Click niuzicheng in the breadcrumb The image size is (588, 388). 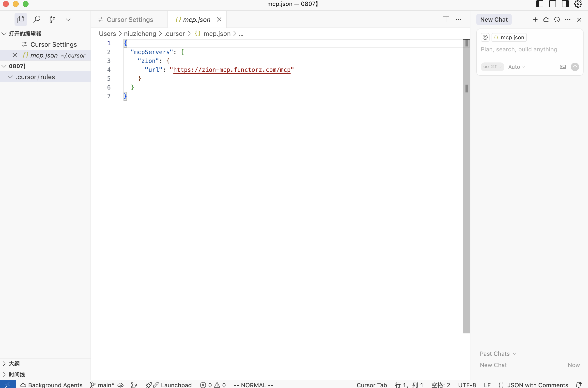pos(140,34)
